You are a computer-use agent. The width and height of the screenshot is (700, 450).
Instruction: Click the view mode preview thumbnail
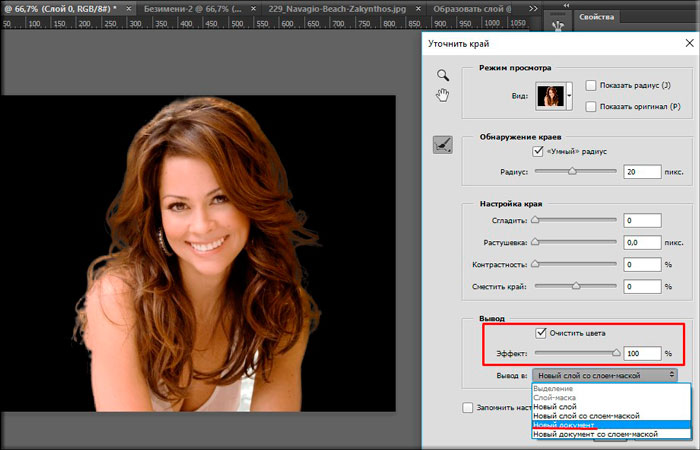(x=550, y=96)
